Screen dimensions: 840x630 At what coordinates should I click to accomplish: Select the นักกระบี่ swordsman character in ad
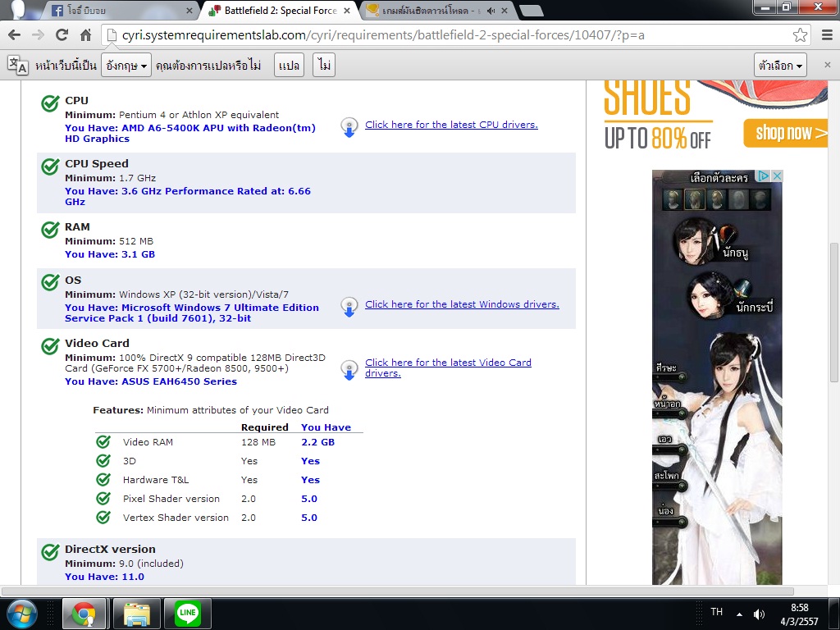(x=731, y=295)
